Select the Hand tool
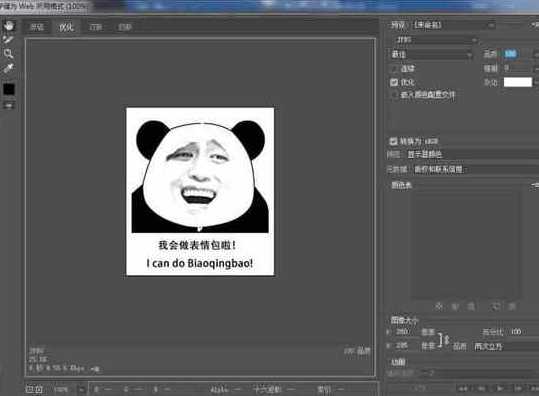Screen dimensions: 539x396 (x=9, y=25)
